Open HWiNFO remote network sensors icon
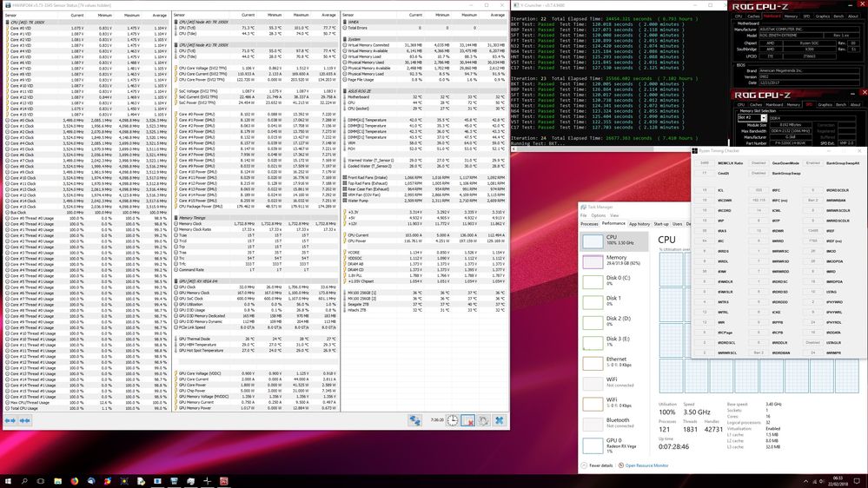 [414, 420]
